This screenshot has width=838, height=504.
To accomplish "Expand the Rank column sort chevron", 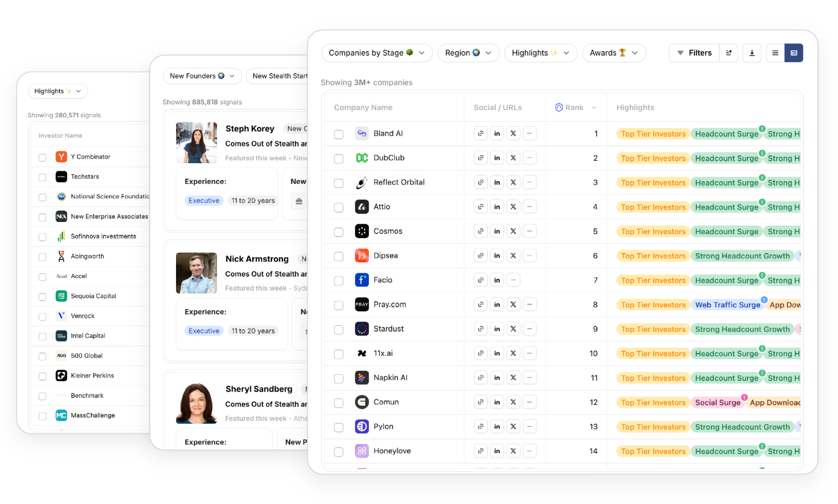I will pos(594,108).
